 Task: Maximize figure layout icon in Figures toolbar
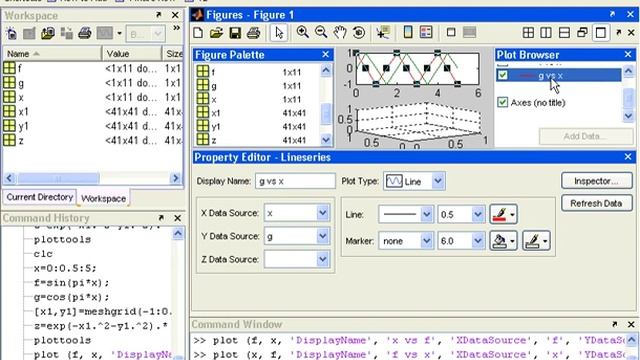coord(601,33)
